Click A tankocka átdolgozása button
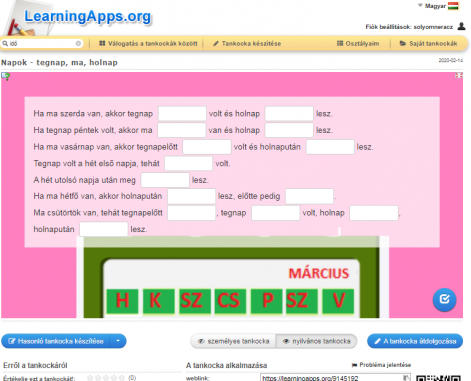 (x=415, y=341)
